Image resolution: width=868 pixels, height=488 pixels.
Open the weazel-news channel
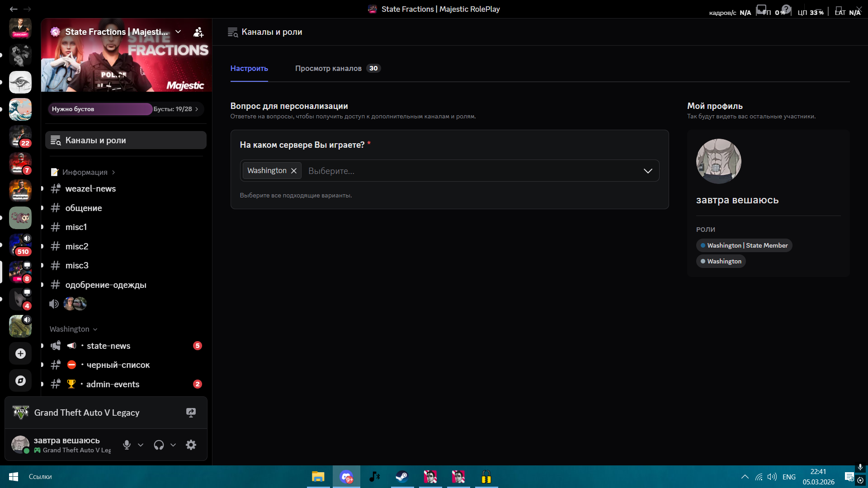[x=90, y=189]
